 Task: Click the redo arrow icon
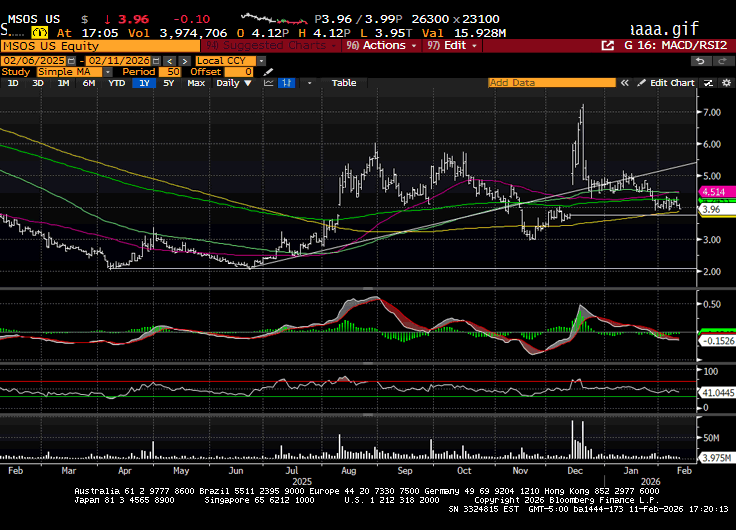pyautogui.click(x=722, y=61)
